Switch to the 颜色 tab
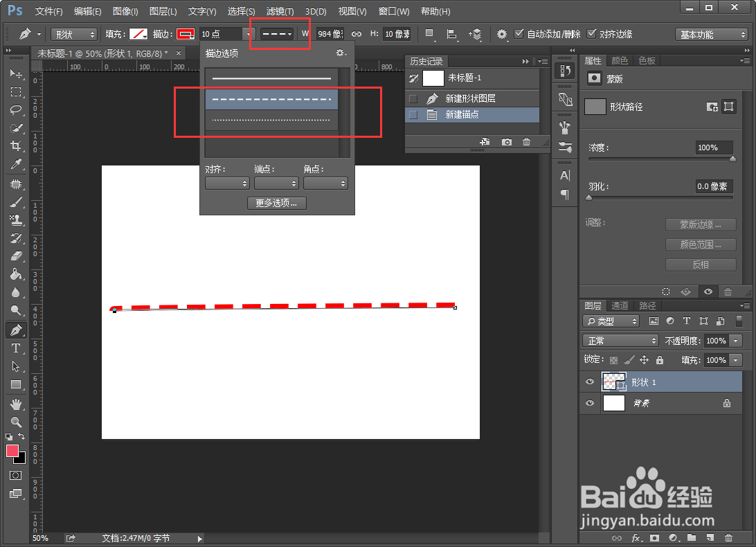 (x=620, y=60)
